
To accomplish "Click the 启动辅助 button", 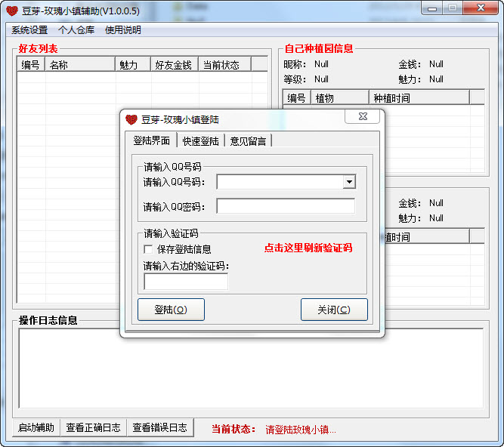I will pos(36,427).
